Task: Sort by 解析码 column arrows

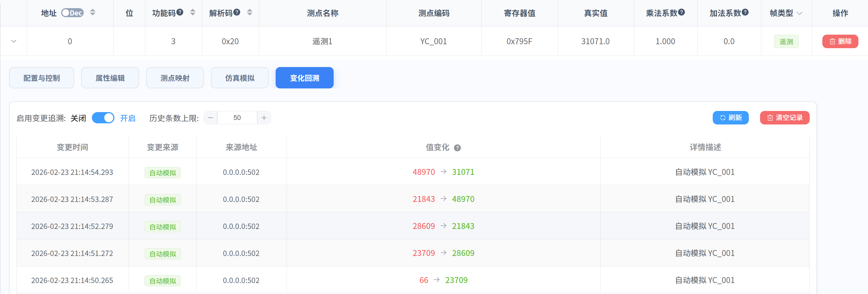Action: coord(250,12)
